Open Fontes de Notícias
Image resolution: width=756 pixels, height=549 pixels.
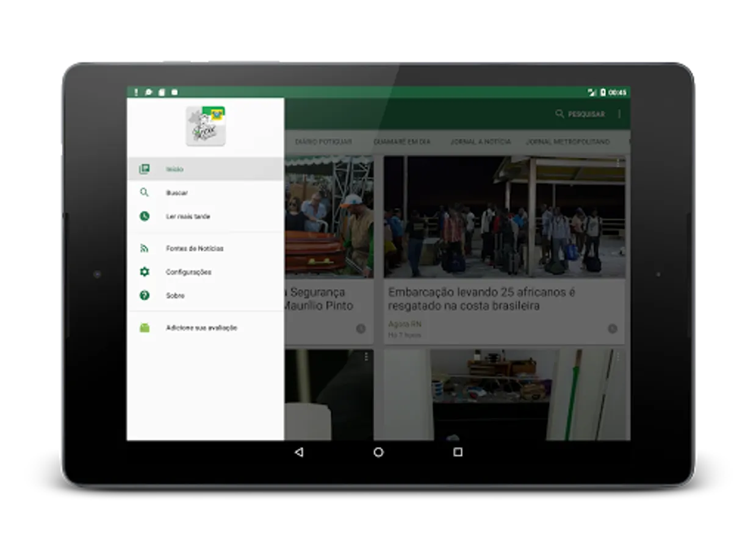[x=205, y=248]
